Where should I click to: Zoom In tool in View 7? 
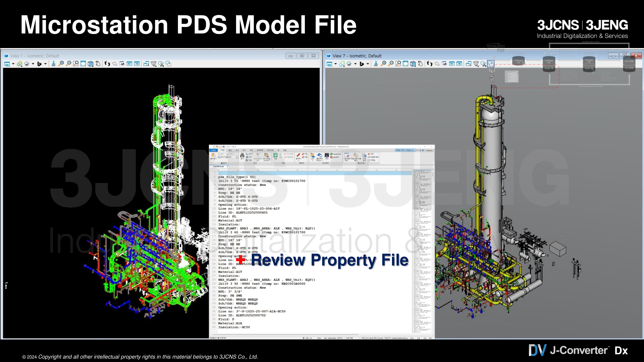pyautogui.click(x=383, y=64)
